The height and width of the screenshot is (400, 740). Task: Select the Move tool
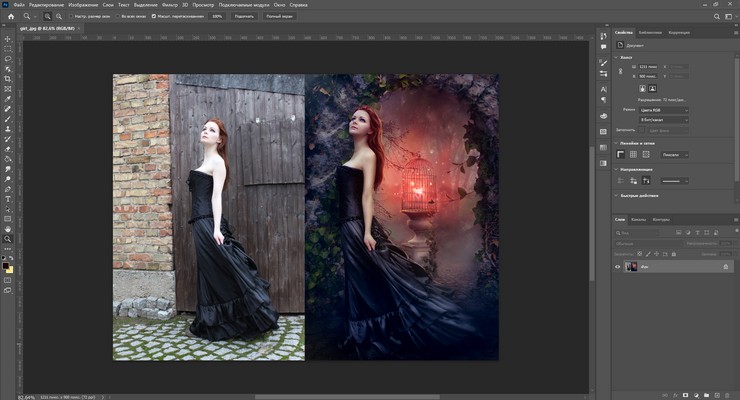pos(8,37)
